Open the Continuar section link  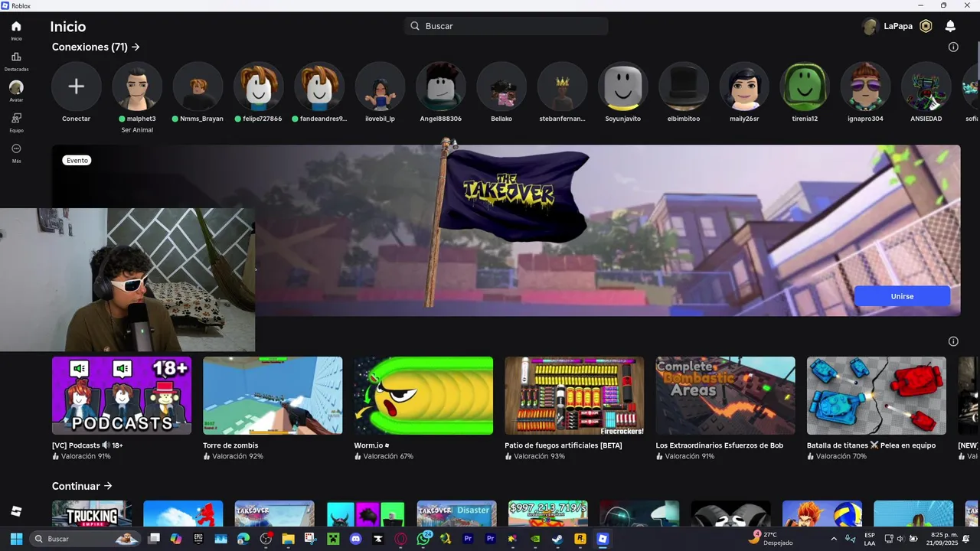tap(82, 486)
